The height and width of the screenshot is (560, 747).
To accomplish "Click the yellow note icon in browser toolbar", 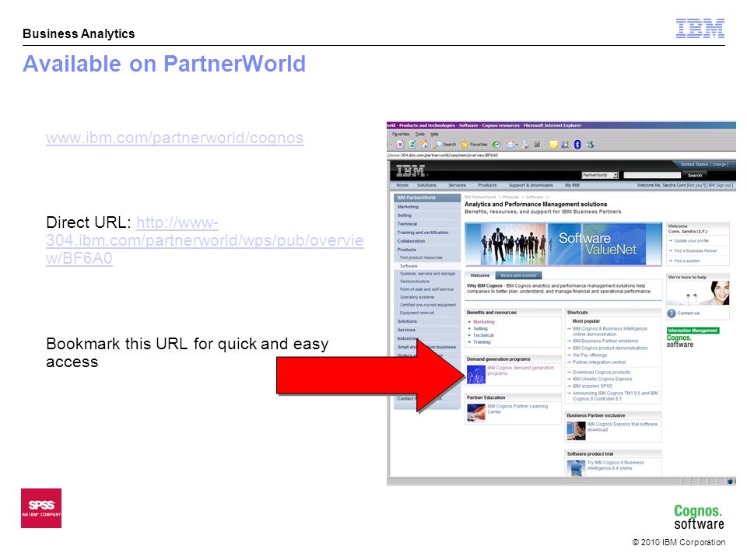I will point(553,145).
